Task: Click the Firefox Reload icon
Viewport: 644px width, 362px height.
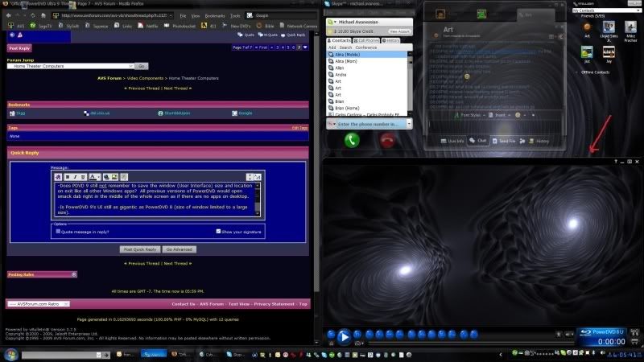Action: pyautogui.click(x=32, y=15)
